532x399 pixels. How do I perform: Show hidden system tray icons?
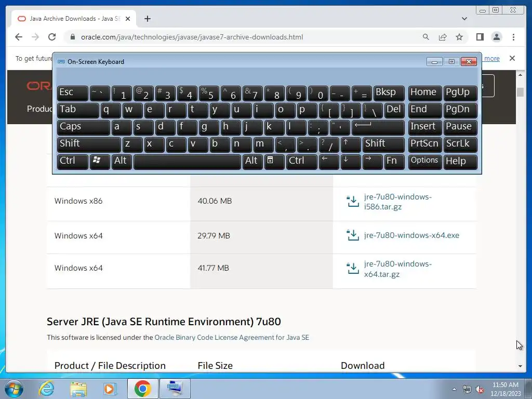point(454,389)
